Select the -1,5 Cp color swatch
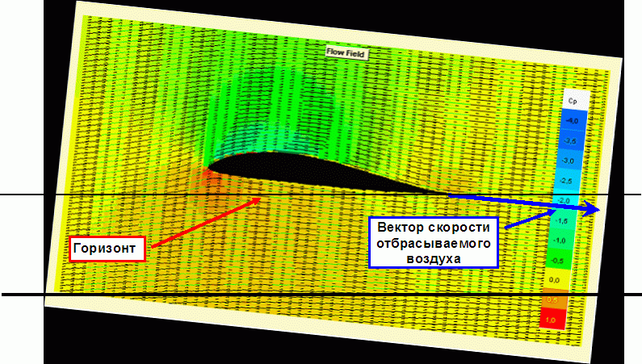Image resolution: width=642 pixels, height=364 pixels. click(x=564, y=220)
